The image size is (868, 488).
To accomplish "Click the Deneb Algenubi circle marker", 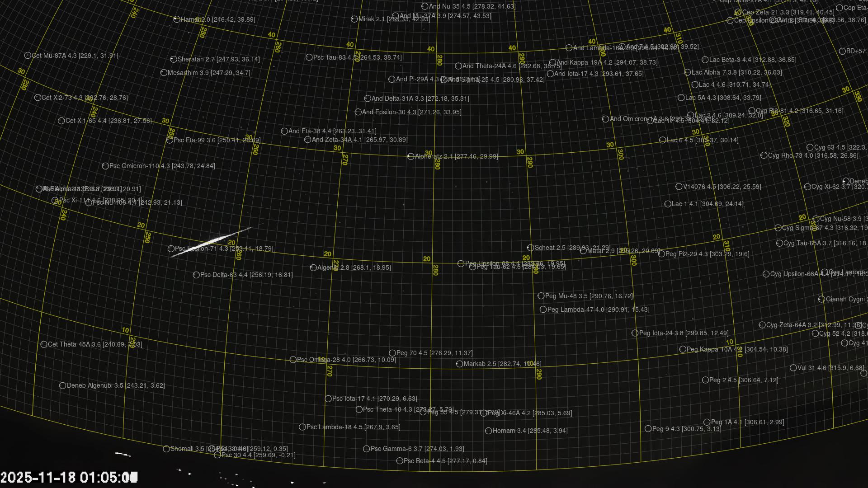I will click(x=63, y=385).
